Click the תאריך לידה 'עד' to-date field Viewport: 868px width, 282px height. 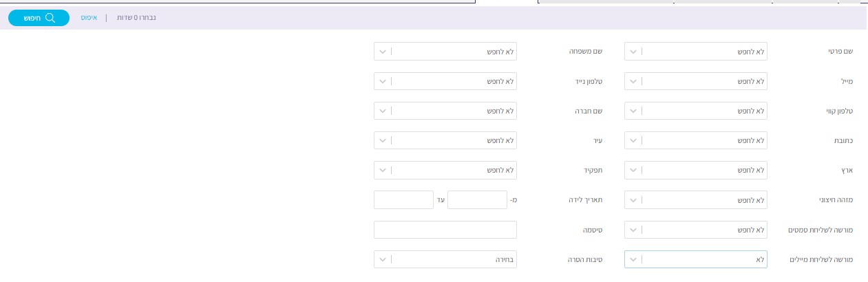(x=403, y=199)
